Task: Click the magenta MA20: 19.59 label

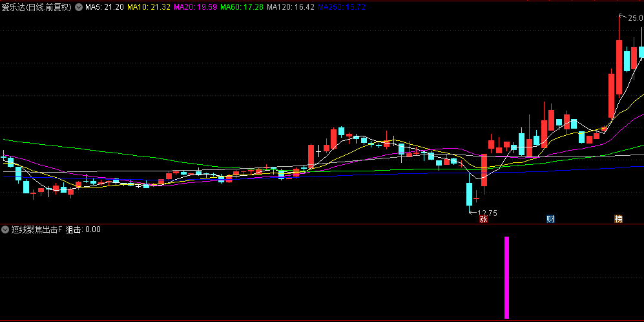Action: 196,6
